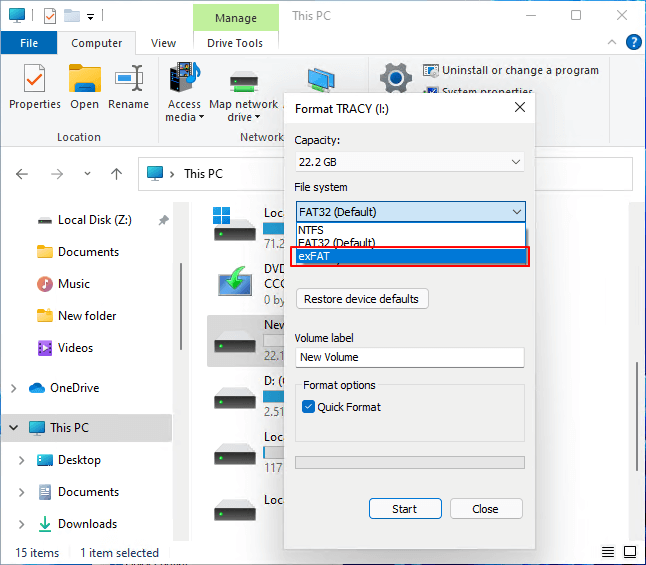Switch to the View ribbon tab
The width and height of the screenshot is (646, 565).
[163, 43]
